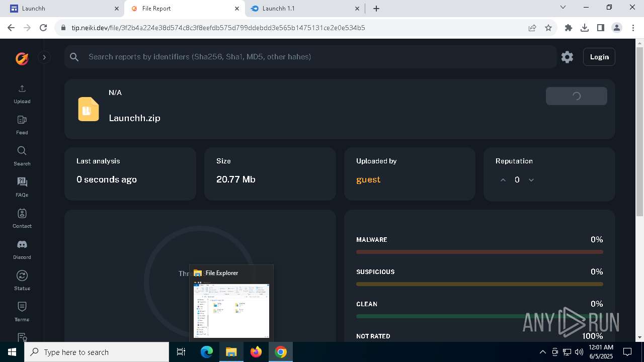Image resolution: width=644 pixels, height=362 pixels.
Task: Downvote the file reputation
Action: pyautogui.click(x=531, y=180)
